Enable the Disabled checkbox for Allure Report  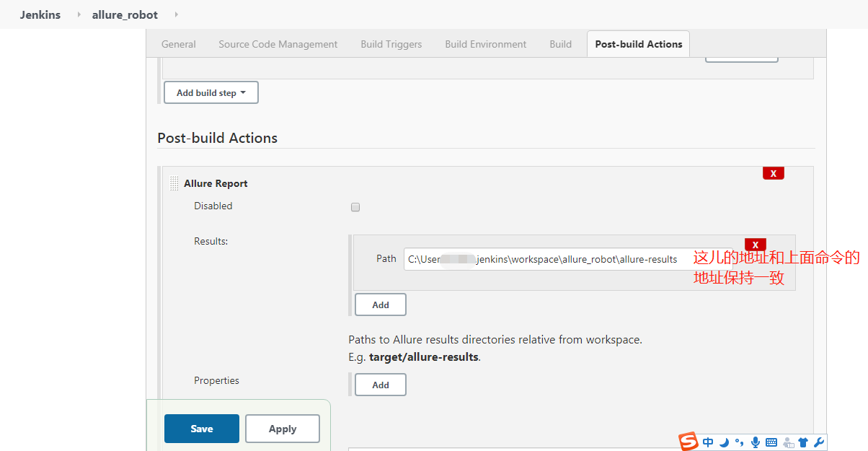click(355, 207)
